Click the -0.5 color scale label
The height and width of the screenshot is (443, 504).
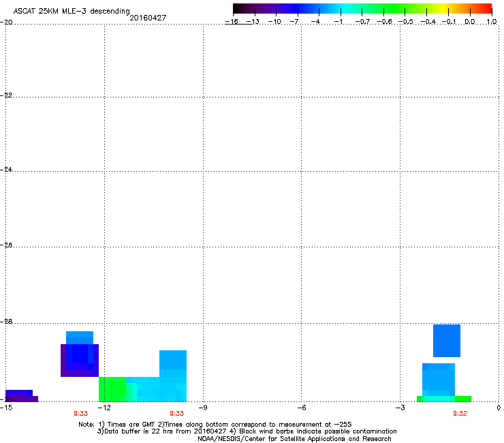tap(406, 22)
